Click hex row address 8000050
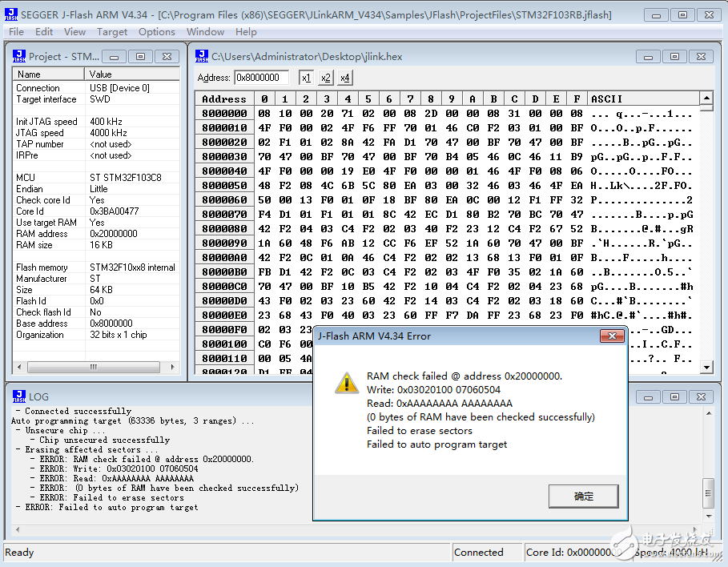Screen dimensions: 728x567 [224, 185]
